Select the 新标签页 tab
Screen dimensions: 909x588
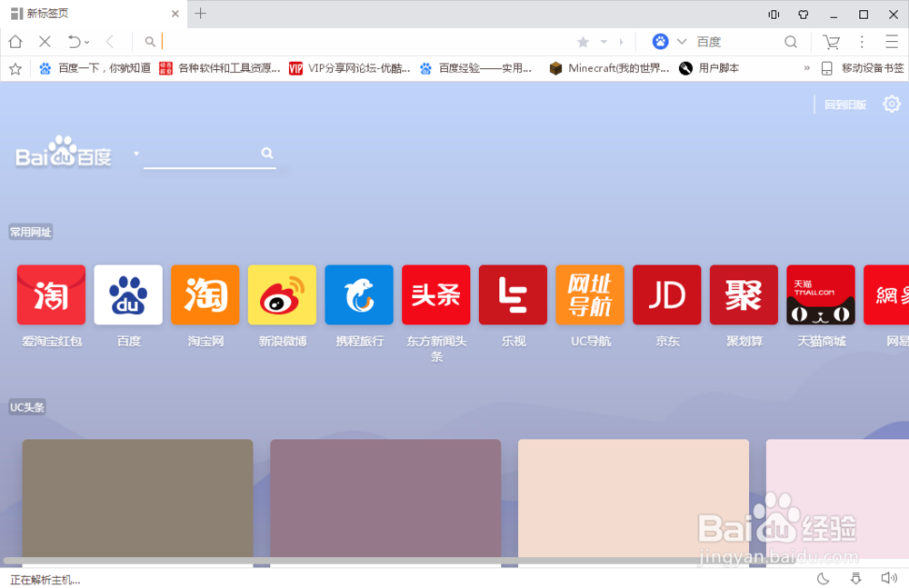tap(93, 14)
